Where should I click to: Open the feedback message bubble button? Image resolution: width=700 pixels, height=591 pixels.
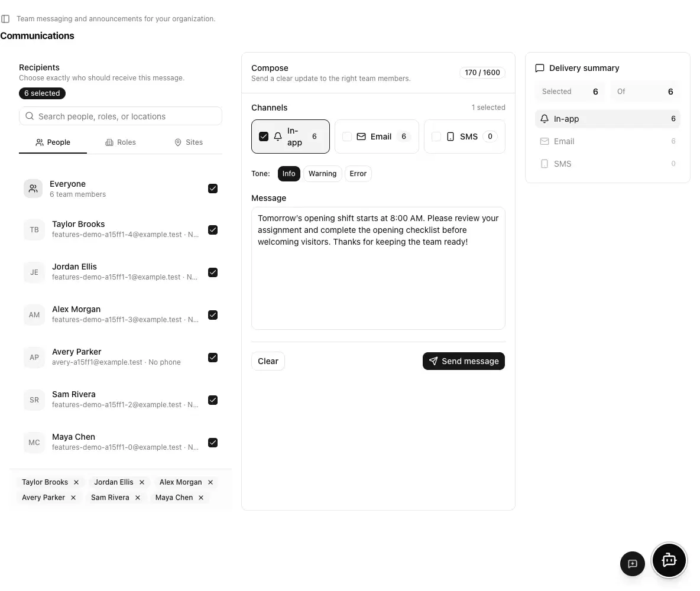pyautogui.click(x=632, y=564)
